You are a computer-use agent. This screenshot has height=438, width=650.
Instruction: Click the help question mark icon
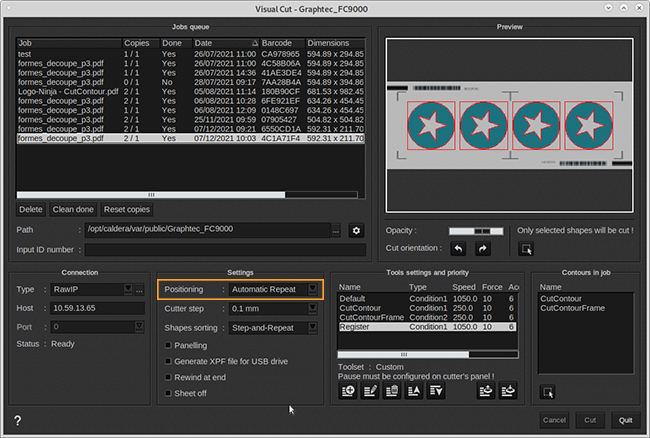(x=18, y=420)
